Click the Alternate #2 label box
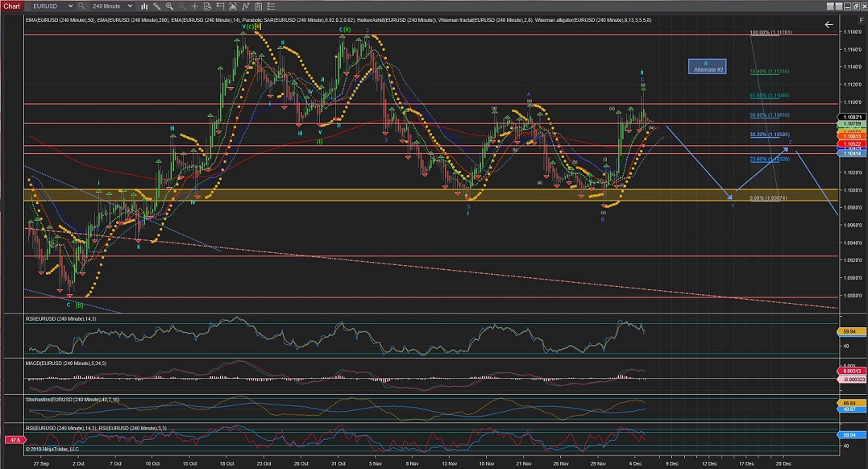The image size is (868, 469). pos(707,66)
